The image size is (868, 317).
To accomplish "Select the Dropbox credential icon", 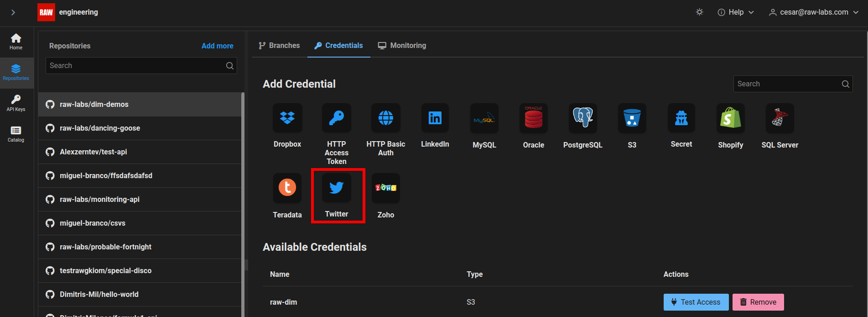I will click(287, 118).
